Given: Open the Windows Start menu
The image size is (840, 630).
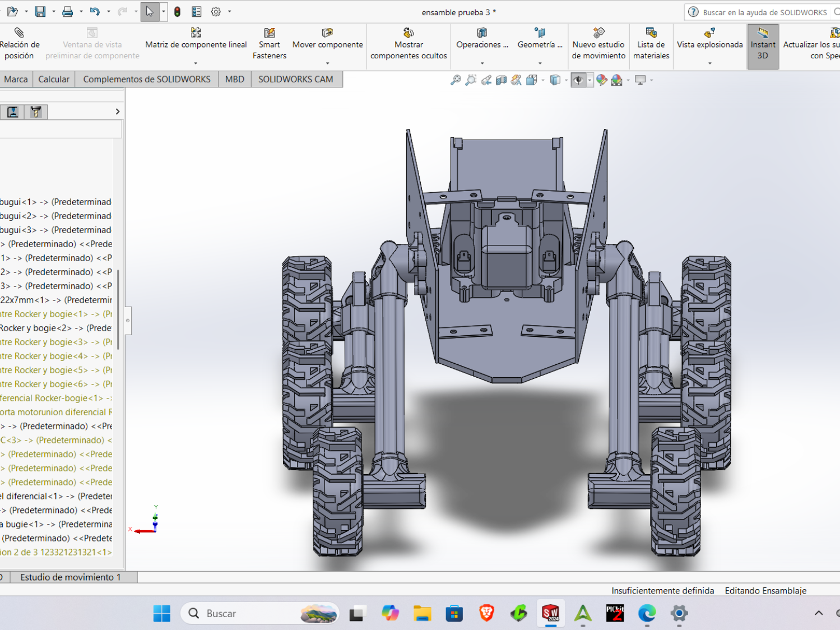Looking at the screenshot, I should [162, 613].
